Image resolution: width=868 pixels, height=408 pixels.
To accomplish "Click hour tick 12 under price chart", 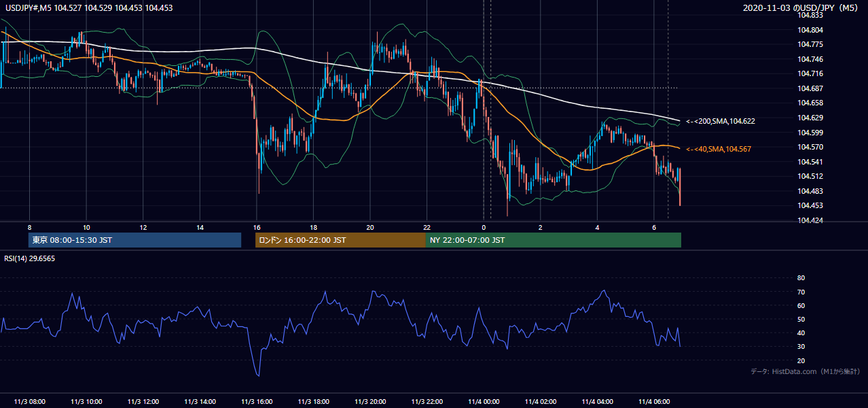I will coord(143,227).
